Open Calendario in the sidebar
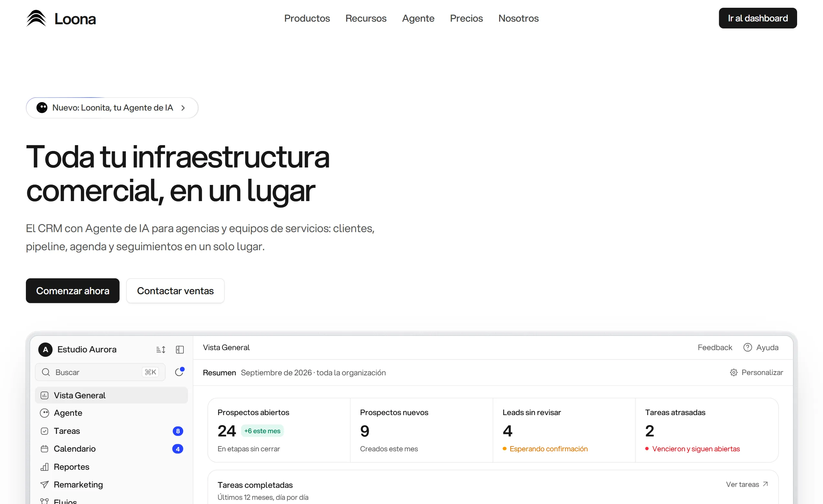This screenshot has height=504, width=823. pyautogui.click(x=112, y=449)
